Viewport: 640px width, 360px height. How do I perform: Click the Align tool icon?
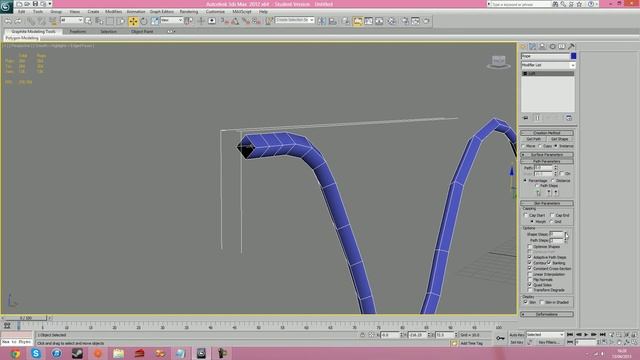click(x=333, y=21)
